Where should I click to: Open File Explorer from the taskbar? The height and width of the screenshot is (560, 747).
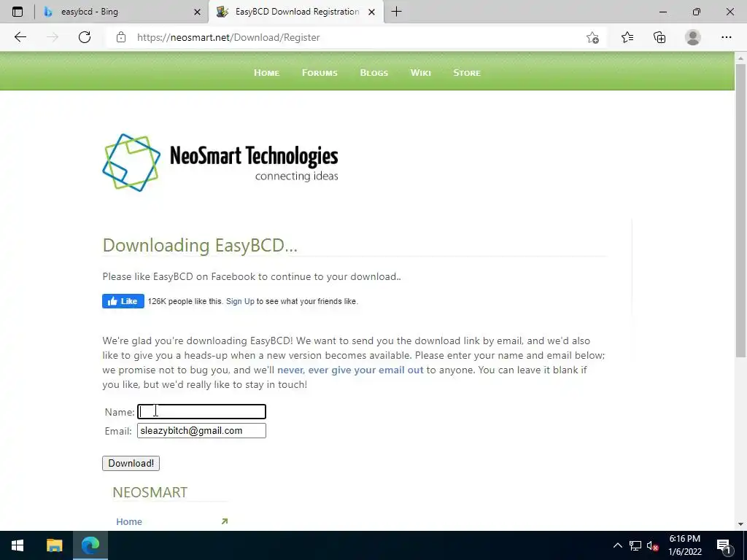tap(54, 545)
